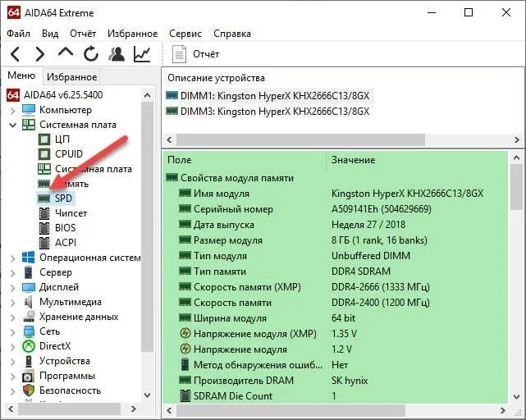Open the Отчёт menu

click(x=83, y=34)
